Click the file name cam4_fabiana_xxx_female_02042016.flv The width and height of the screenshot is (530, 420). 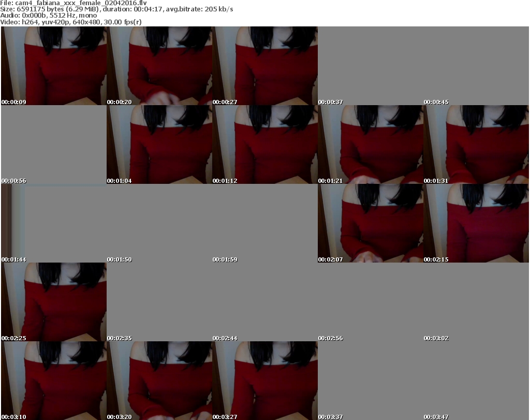[x=81, y=3]
